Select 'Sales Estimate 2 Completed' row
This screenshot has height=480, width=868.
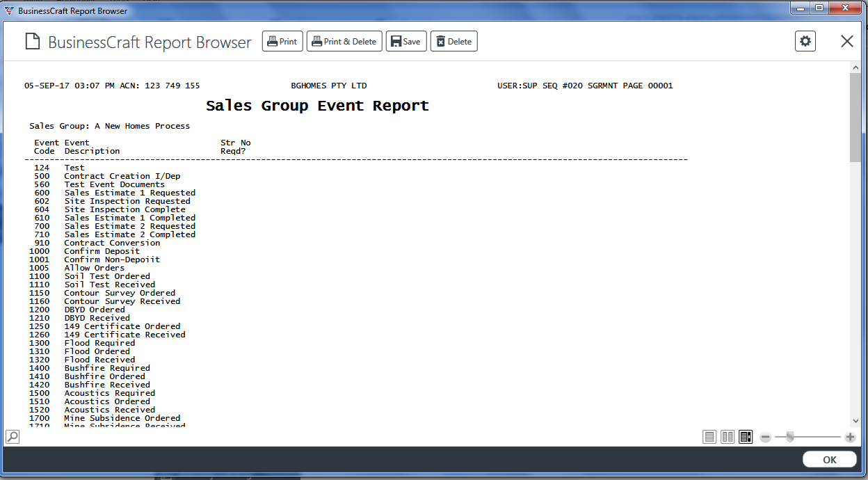[x=130, y=234]
